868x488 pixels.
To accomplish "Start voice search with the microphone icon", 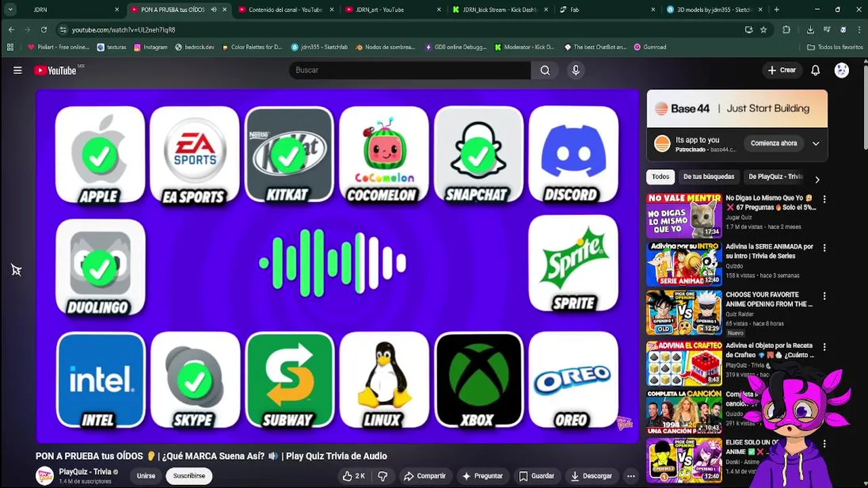I will pyautogui.click(x=576, y=70).
